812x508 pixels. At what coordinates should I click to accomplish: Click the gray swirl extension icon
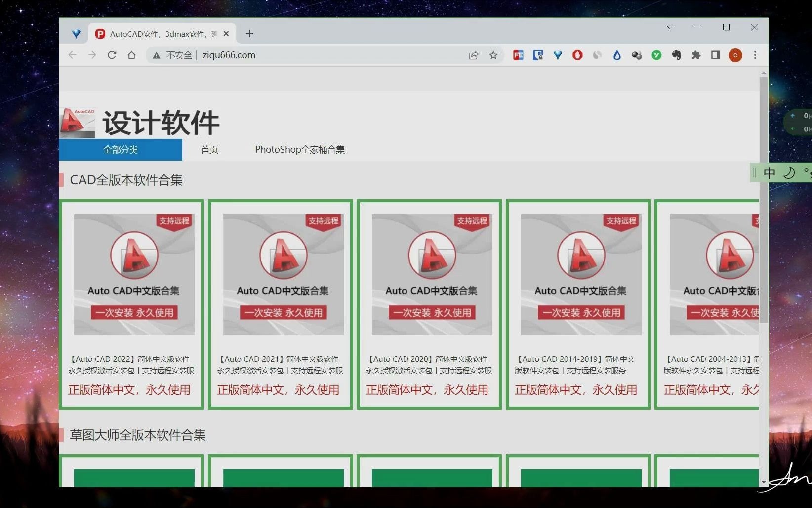(597, 55)
